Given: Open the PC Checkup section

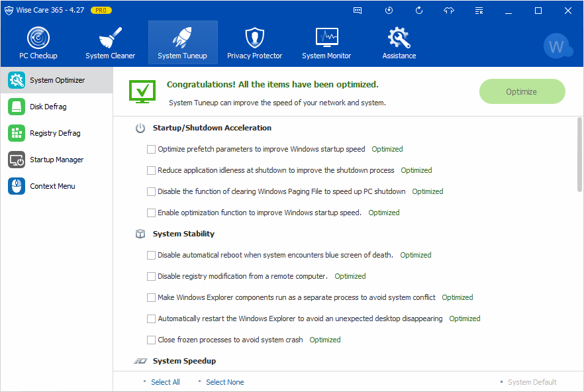Looking at the screenshot, I should click(38, 43).
